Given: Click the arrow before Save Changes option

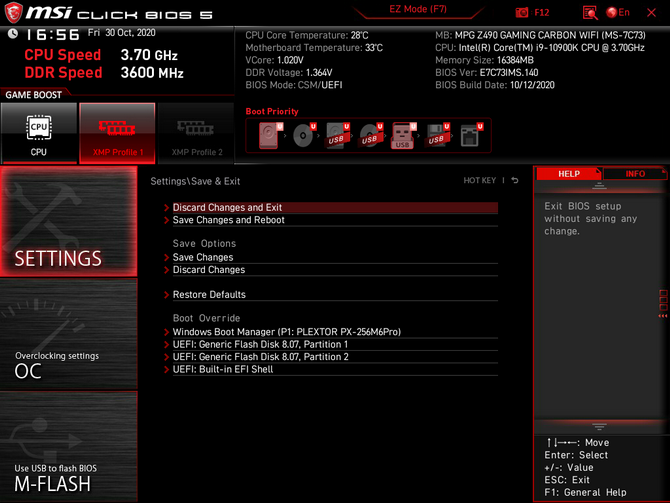Looking at the screenshot, I should tap(167, 257).
